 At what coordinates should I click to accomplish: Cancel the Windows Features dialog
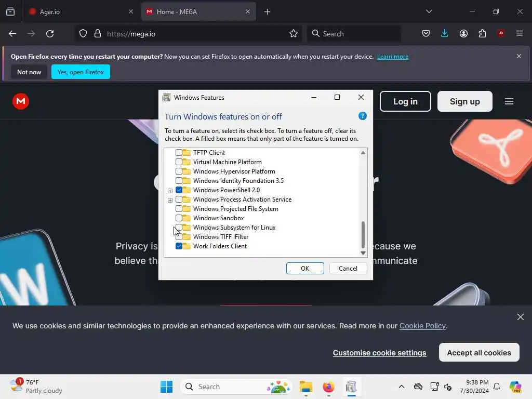point(348,269)
